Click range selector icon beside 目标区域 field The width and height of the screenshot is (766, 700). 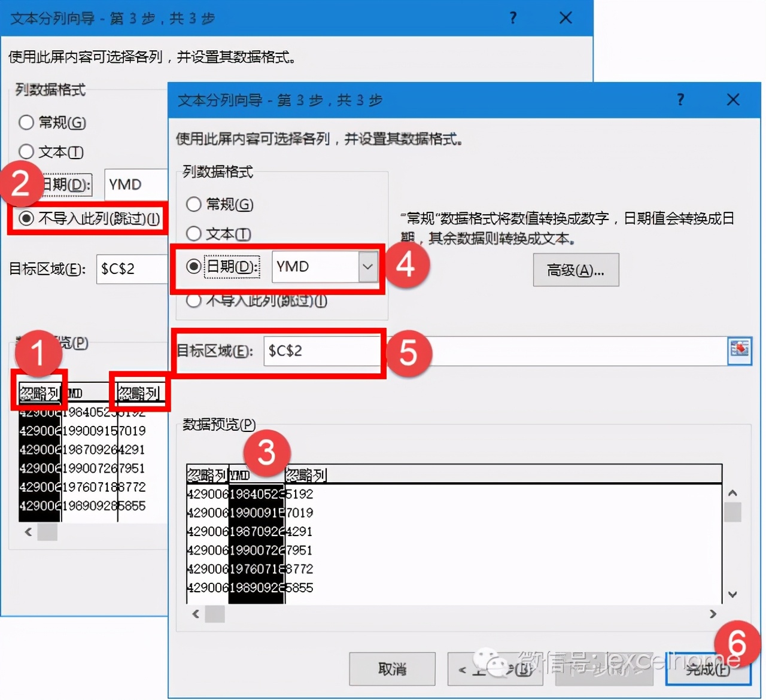740,351
